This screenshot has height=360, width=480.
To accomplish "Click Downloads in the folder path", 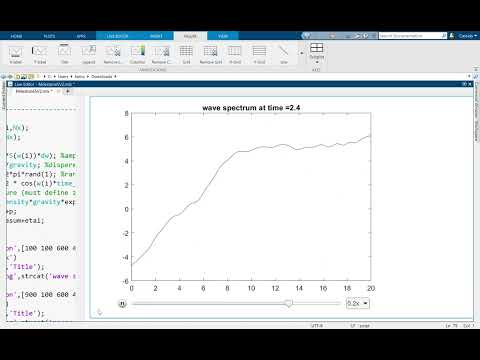I will coord(102,76).
